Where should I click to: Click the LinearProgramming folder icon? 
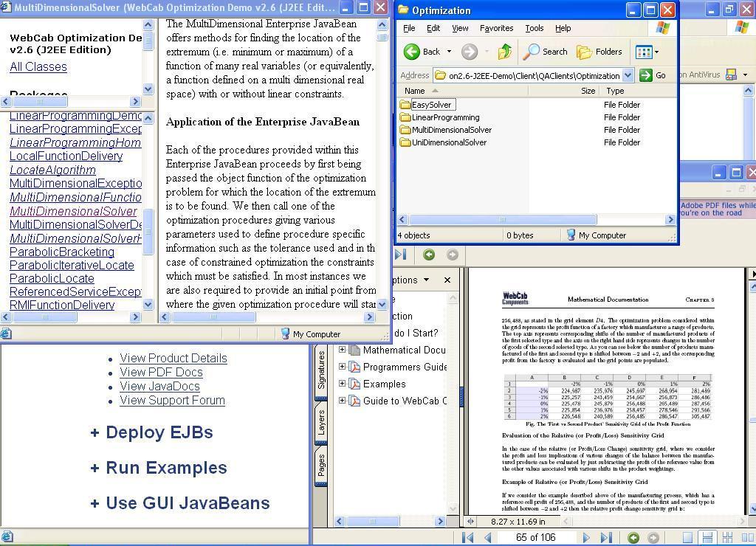(x=405, y=117)
